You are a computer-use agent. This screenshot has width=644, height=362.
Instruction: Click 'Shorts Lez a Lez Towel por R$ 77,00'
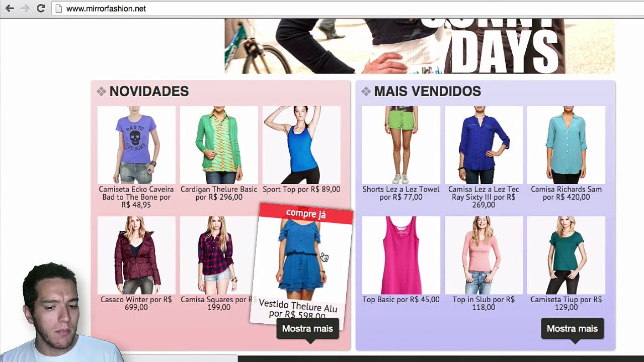tap(401, 193)
